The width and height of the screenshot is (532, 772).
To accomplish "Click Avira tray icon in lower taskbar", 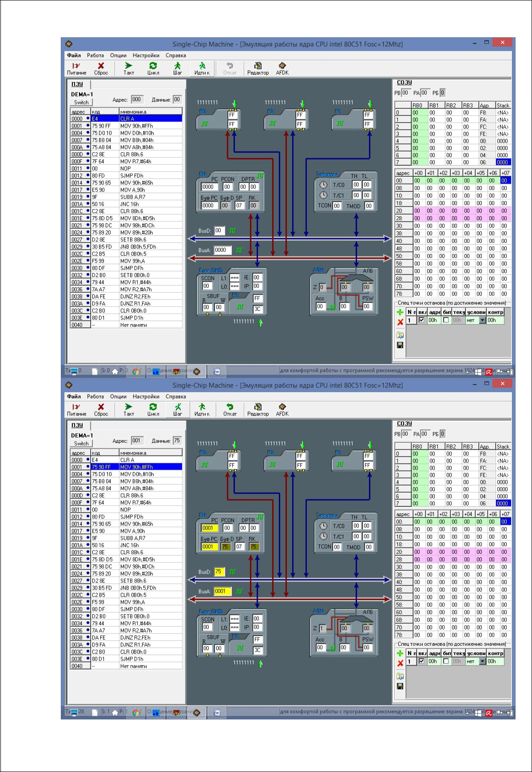I will pyautogui.click(x=488, y=713).
